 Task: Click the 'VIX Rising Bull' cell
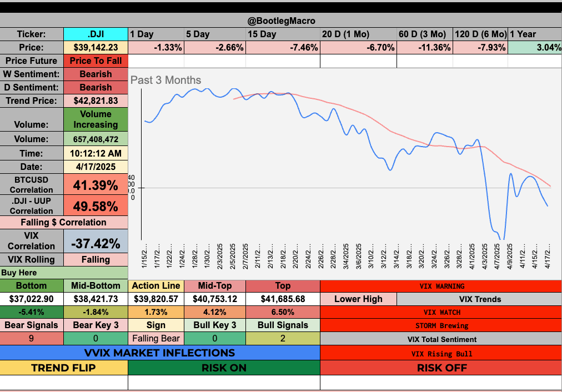coord(441,354)
